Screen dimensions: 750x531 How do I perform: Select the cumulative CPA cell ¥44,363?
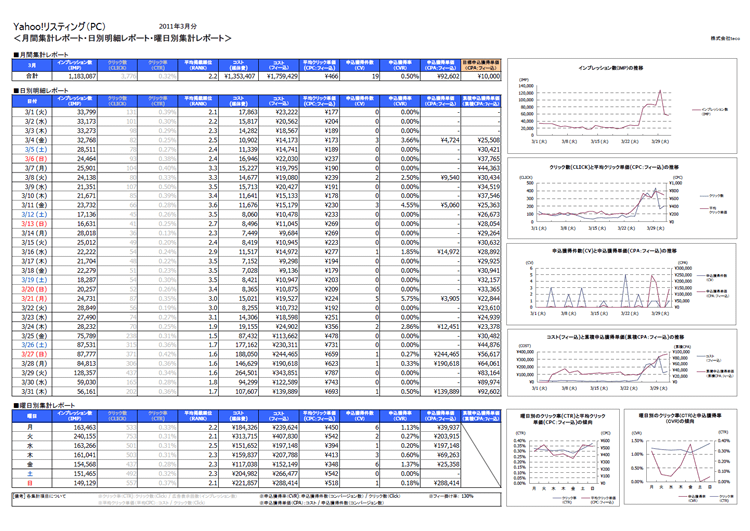481,168
